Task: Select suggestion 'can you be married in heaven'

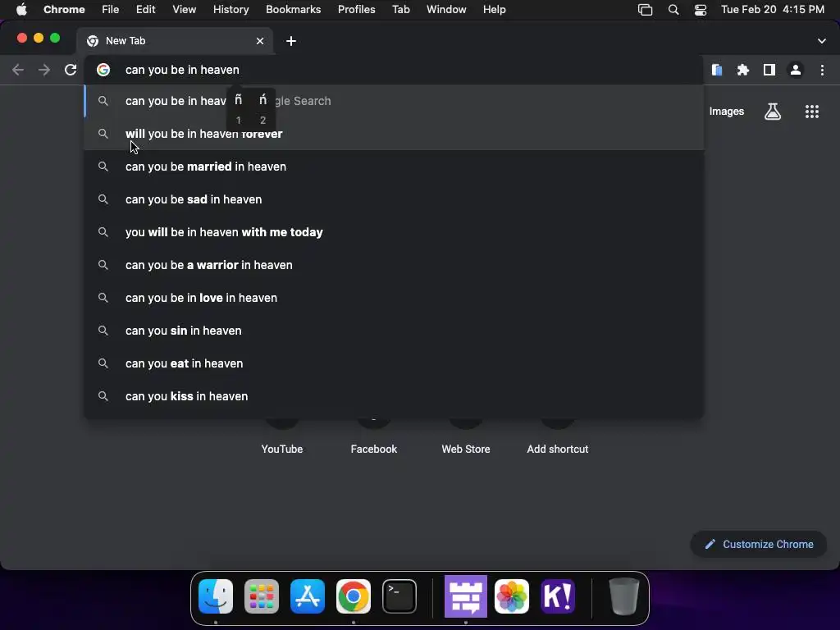Action: point(394,167)
